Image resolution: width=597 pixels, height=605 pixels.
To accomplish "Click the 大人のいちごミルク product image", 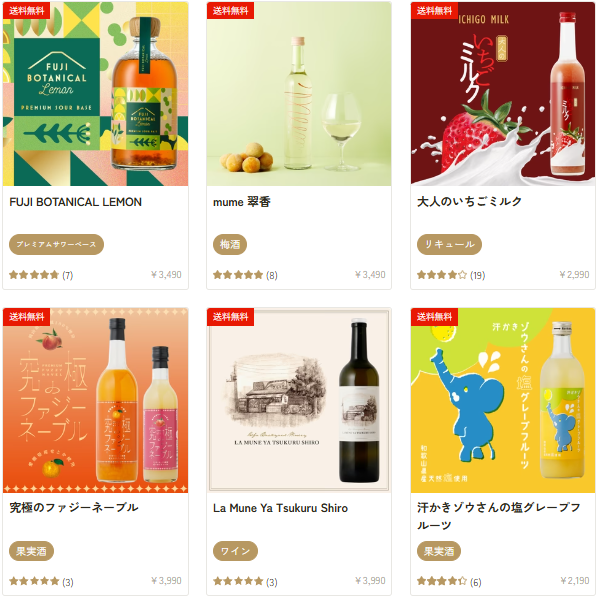I will 503,94.
